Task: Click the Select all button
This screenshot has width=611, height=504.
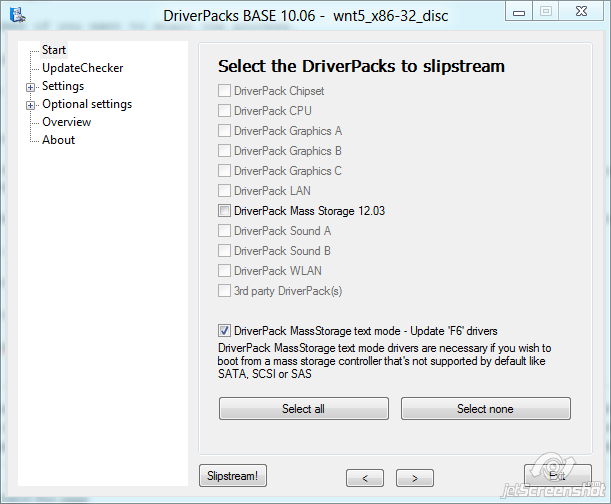Action: click(x=304, y=409)
